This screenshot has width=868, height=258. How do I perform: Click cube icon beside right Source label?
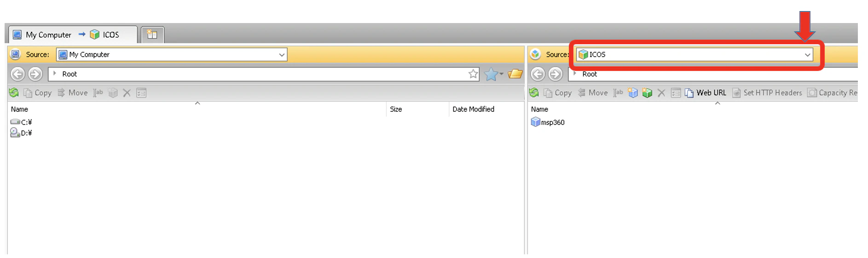(x=535, y=54)
